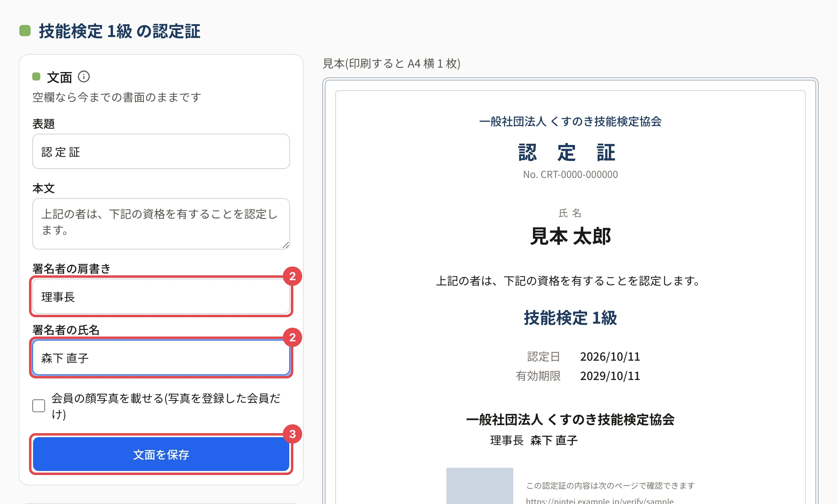The height and width of the screenshot is (504, 838).
Task: Grab the 本文 textarea resize handle
Action: click(x=286, y=245)
